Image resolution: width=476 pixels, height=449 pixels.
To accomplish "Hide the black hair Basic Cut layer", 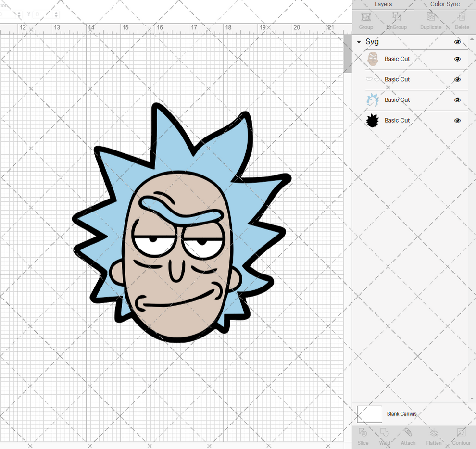I will pyautogui.click(x=457, y=120).
